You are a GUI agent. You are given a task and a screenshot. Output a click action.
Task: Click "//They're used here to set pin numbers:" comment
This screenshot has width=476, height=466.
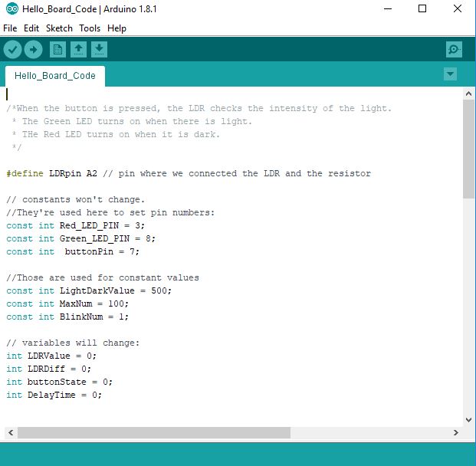pos(110,212)
